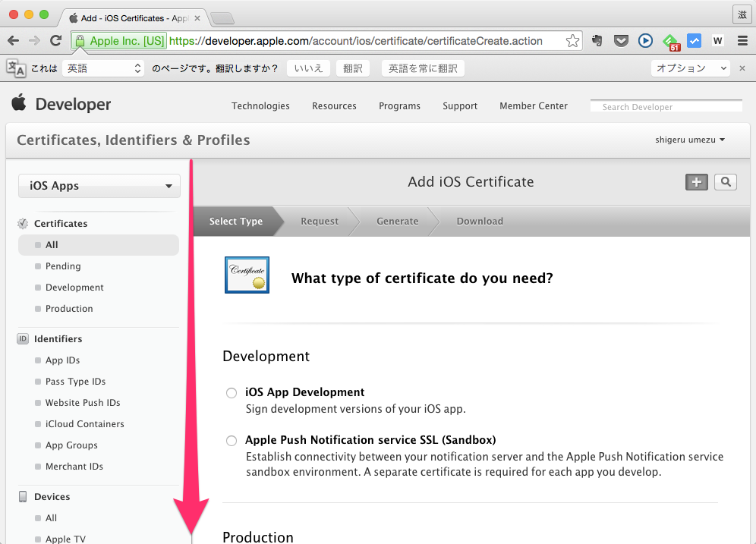Click the Identifiers section heading
Viewport: 756px width, 544px height.
(x=58, y=338)
